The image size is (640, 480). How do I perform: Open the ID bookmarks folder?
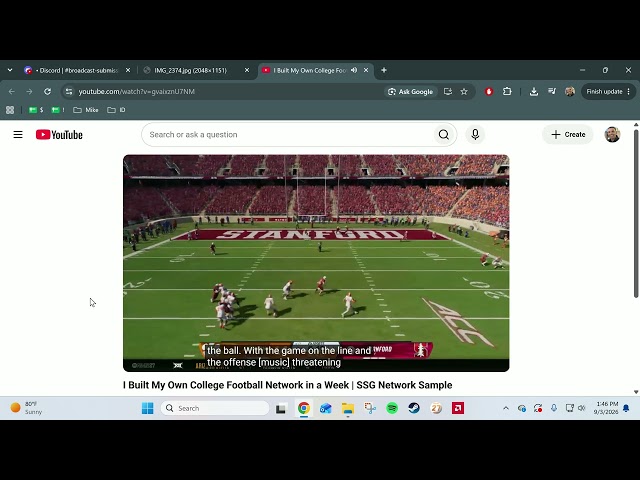pos(116,110)
